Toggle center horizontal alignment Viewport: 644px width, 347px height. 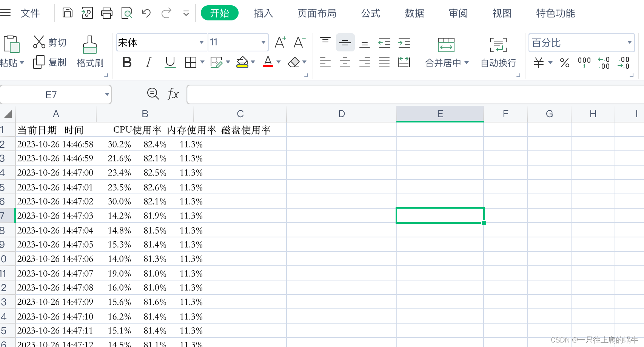[345, 62]
